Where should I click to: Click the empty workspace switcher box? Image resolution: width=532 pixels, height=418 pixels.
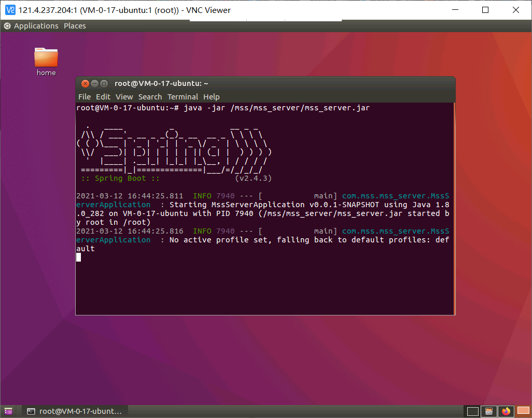(x=472, y=412)
